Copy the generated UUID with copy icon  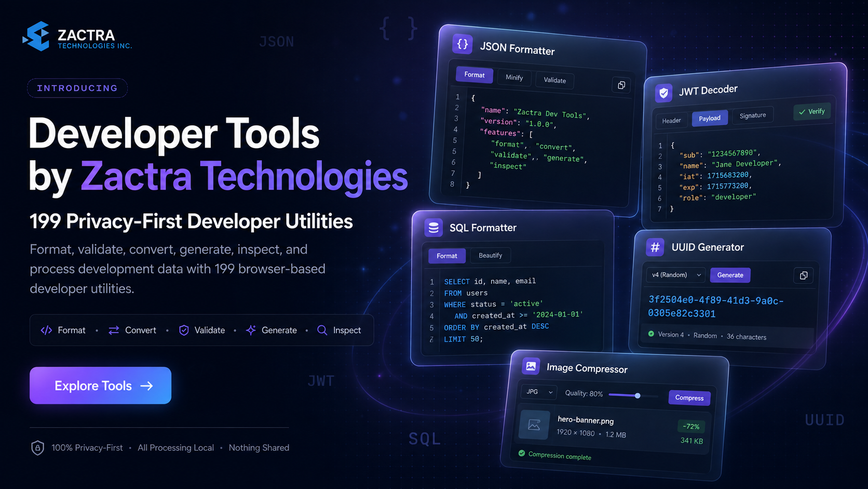pyautogui.click(x=804, y=275)
